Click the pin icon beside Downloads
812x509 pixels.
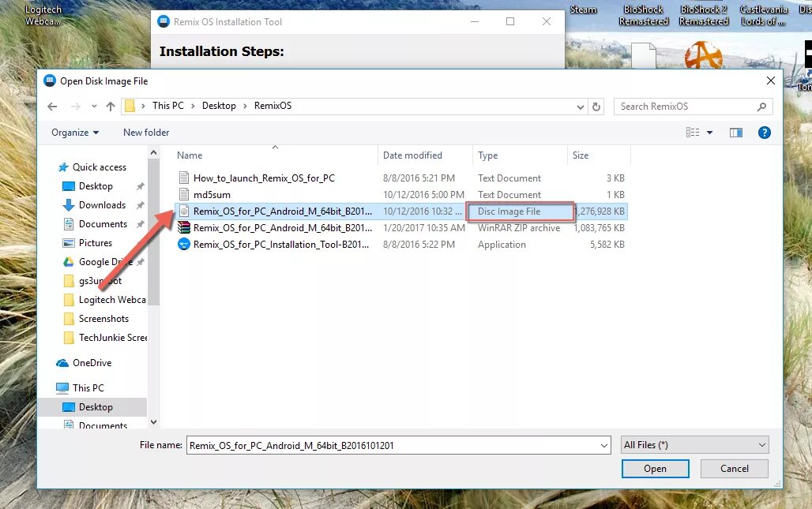[x=140, y=205]
